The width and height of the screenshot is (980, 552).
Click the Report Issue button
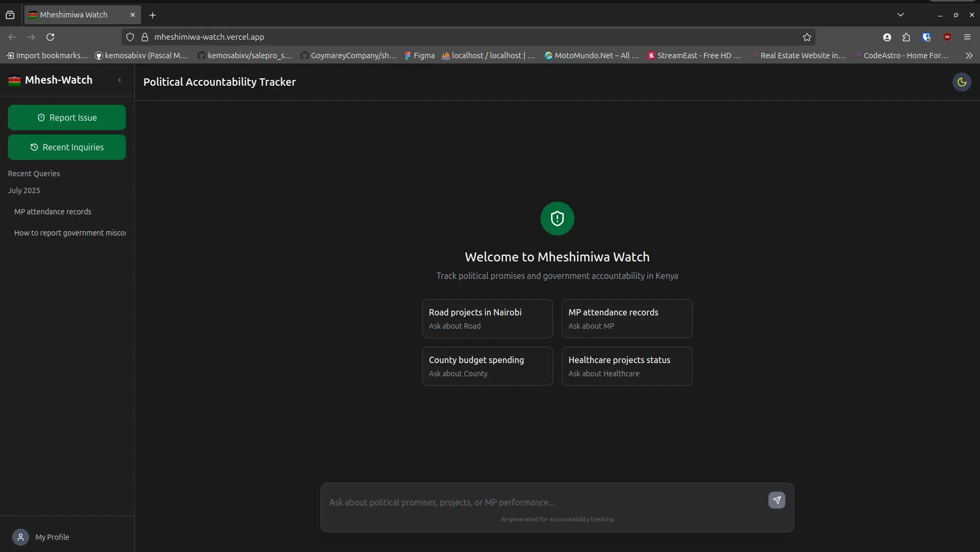point(67,117)
